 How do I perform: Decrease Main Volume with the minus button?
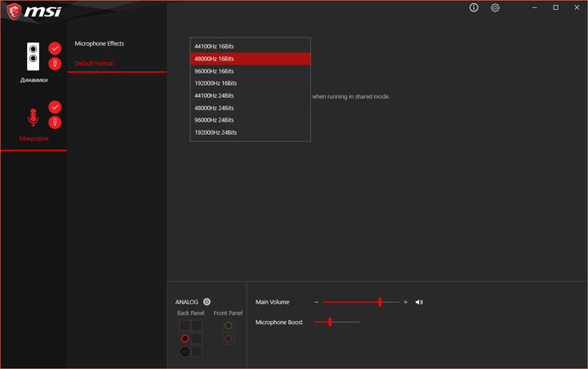click(x=316, y=302)
